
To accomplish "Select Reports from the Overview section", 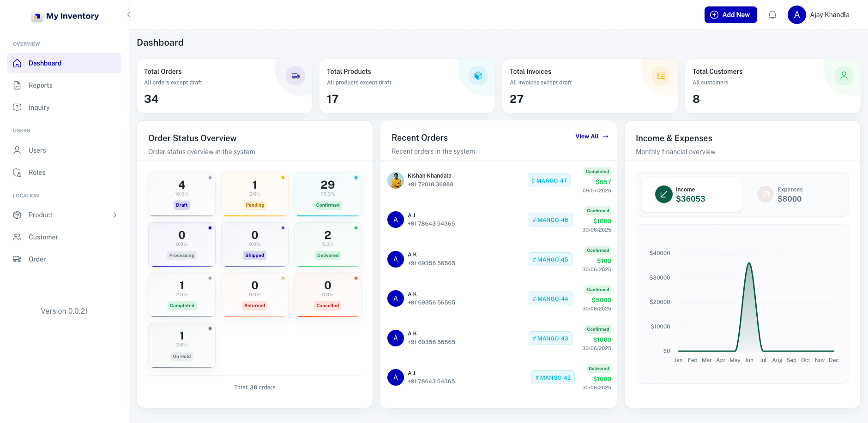I will coord(40,85).
